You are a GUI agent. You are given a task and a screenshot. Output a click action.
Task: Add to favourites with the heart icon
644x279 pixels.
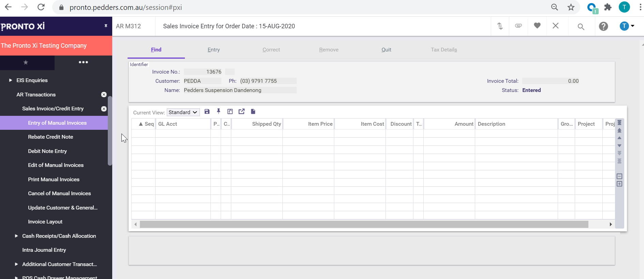537,26
